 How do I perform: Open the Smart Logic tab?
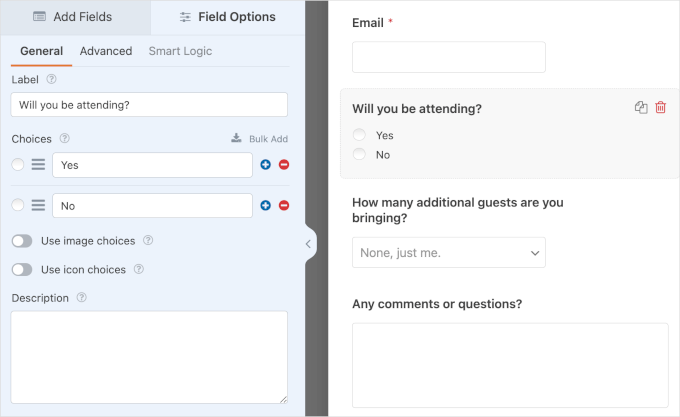click(x=180, y=51)
